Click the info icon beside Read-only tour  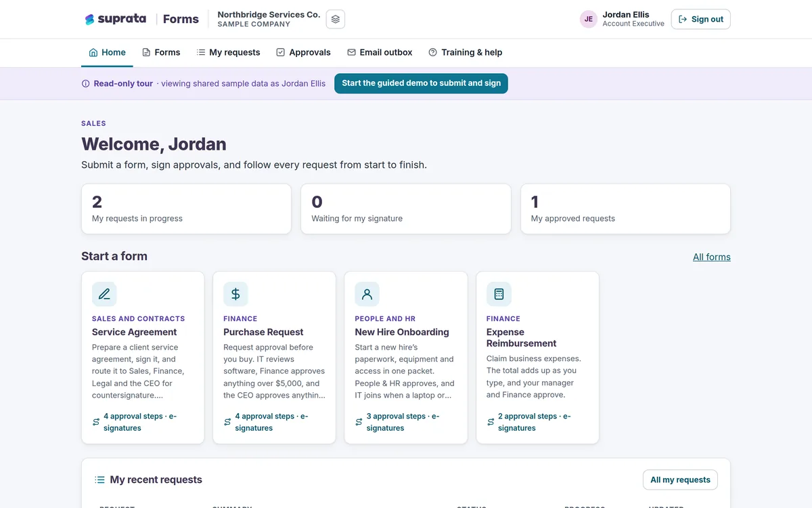click(x=85, y=84)
